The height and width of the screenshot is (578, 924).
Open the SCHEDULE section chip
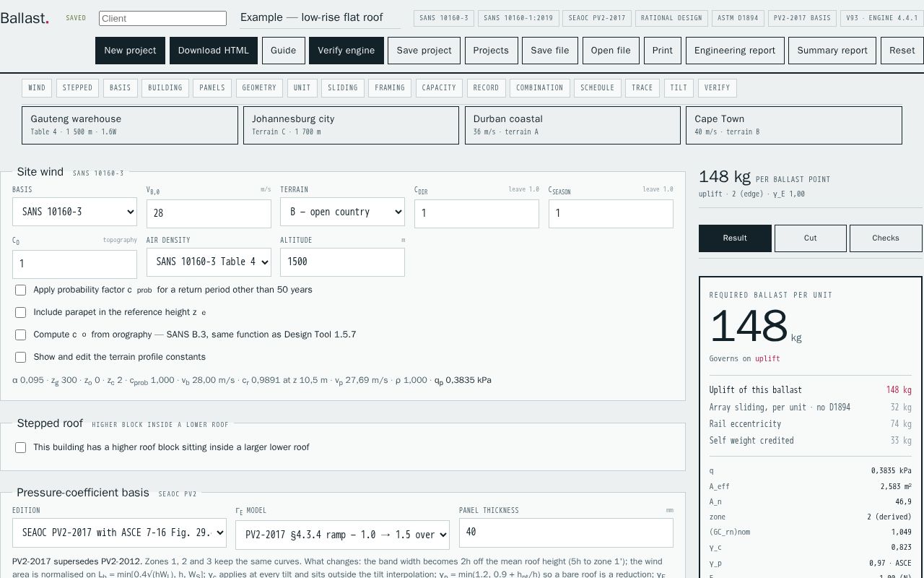pos(598,87)
